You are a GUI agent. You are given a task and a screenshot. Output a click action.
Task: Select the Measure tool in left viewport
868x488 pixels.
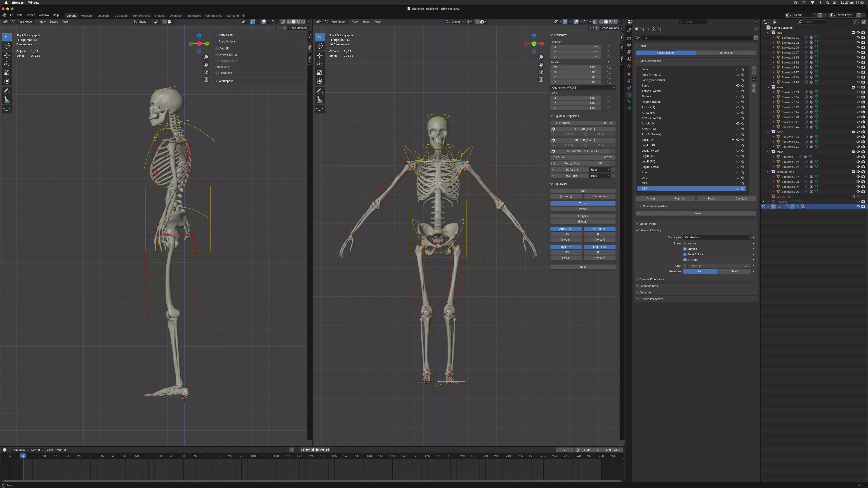(7, 100)
